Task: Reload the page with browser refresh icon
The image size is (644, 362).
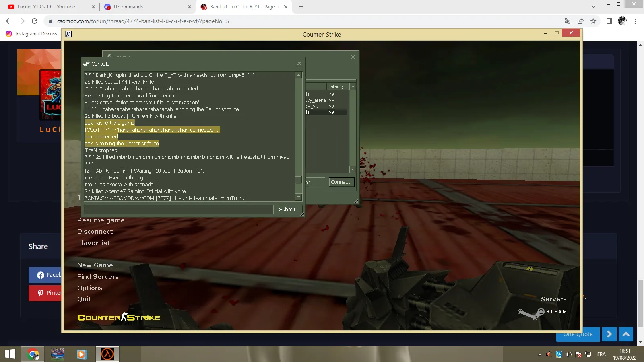Action: (x=35, y=21)
